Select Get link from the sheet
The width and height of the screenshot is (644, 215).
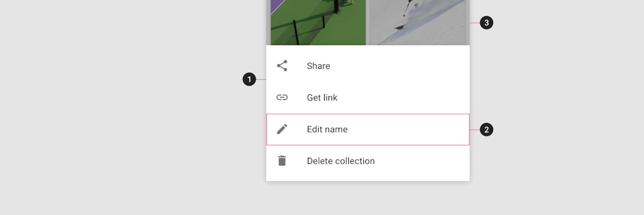[368, 98]
